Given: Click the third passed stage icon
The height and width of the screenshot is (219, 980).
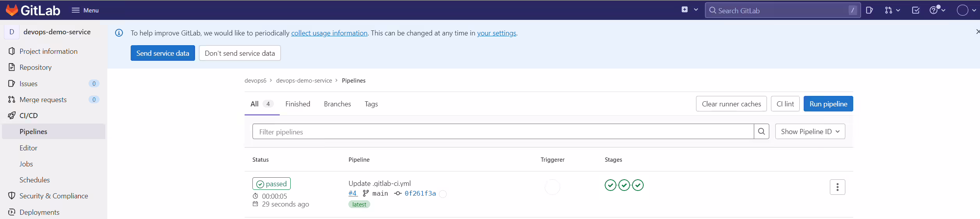Looking at the screenshot, I should point(637,185).
